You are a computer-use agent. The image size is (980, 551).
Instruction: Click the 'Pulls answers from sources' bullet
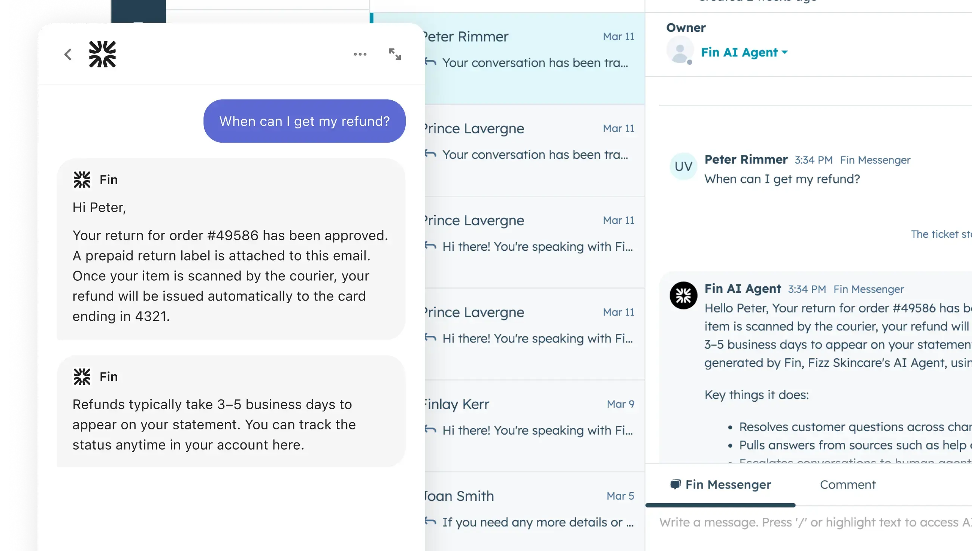click(855, 445)
